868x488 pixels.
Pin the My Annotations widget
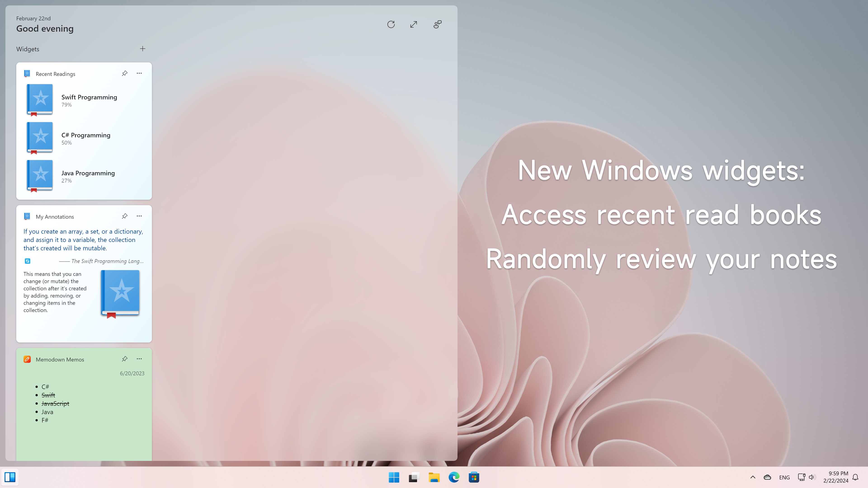click(x=125, y=216)
